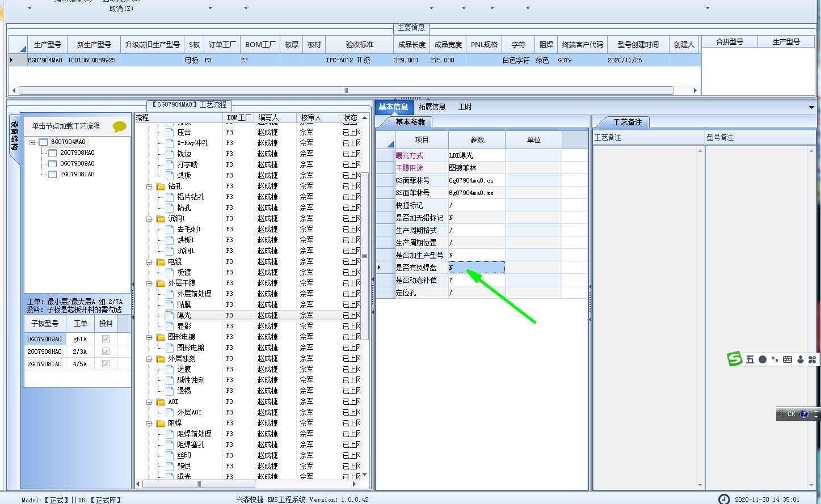Click the CS面菲林号 value cell
The image size is (821, 504).
click(x=477, y=180)
